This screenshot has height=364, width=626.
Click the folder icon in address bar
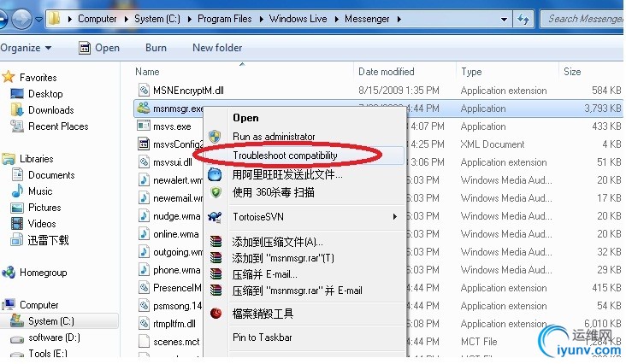[55, 18]
